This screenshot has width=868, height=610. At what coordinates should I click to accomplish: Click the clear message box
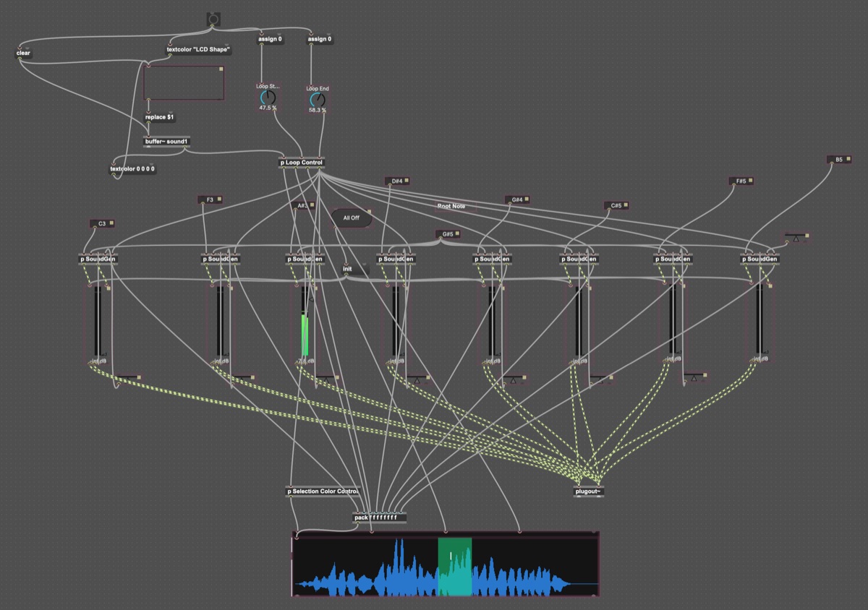point(23,53)
